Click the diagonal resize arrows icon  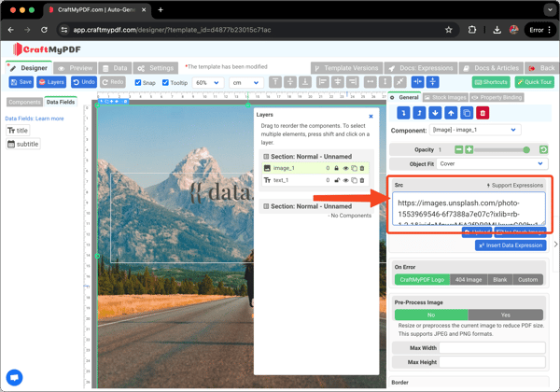click(x=400, y=82)
